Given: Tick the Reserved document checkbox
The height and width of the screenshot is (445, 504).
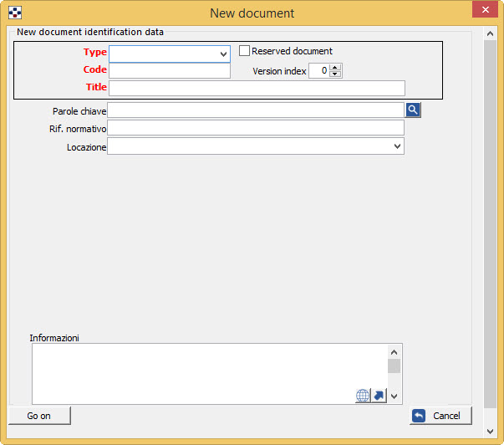Looking at the screenshot, I should (x=244, y=51).
